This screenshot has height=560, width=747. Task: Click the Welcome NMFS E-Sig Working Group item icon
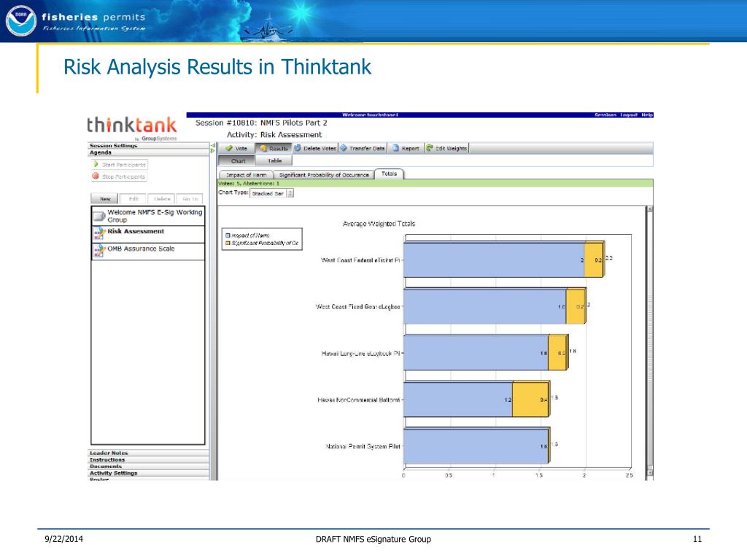click(99, 216)
